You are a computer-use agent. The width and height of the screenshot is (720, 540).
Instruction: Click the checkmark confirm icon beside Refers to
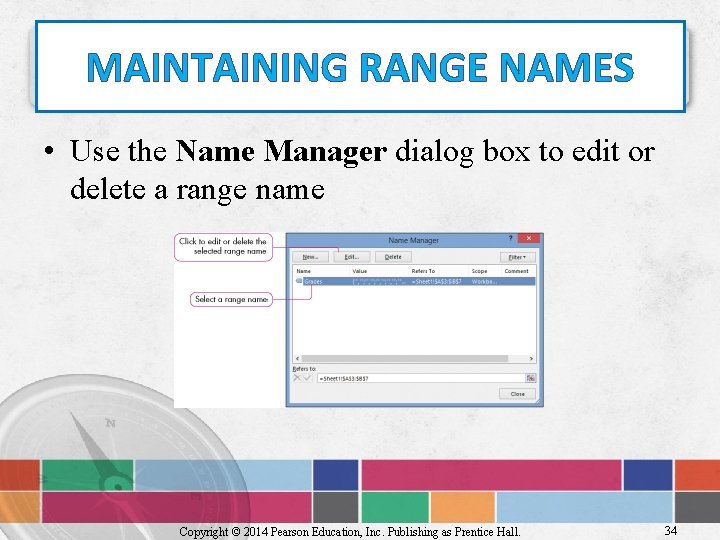(307, 378)
